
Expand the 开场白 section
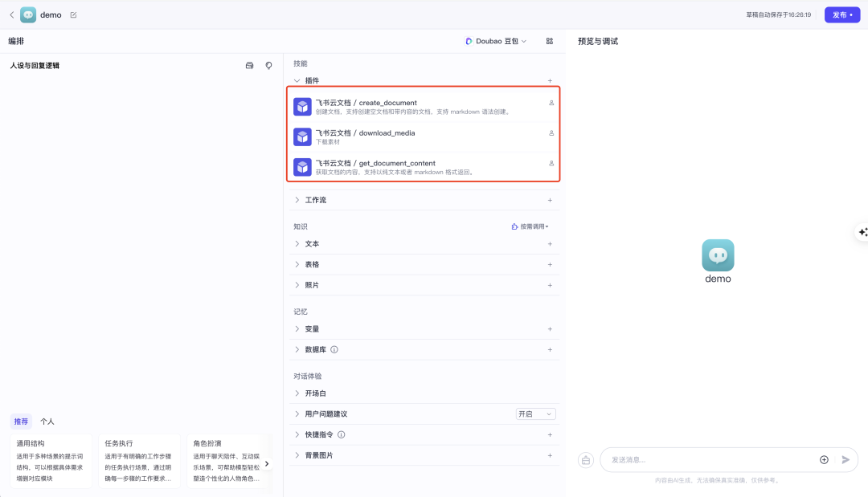tap(297, 393)
